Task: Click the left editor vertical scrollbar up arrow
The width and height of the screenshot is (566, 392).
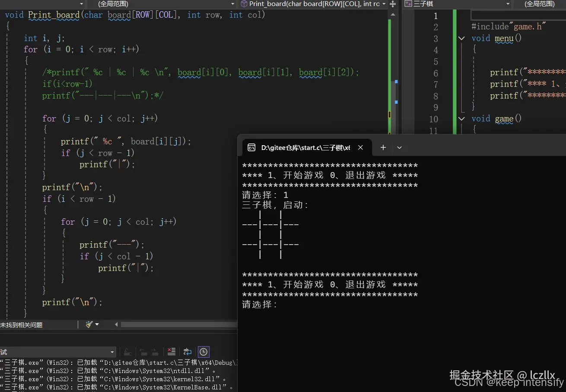Action: 392,14
